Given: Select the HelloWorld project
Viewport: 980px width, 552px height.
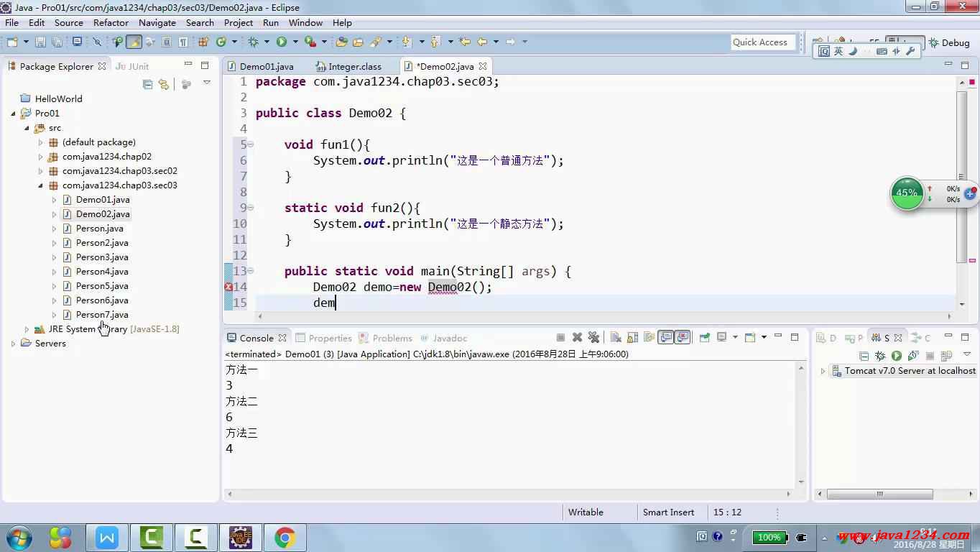Looking at the screenshot, I should [x=58, y=99].
